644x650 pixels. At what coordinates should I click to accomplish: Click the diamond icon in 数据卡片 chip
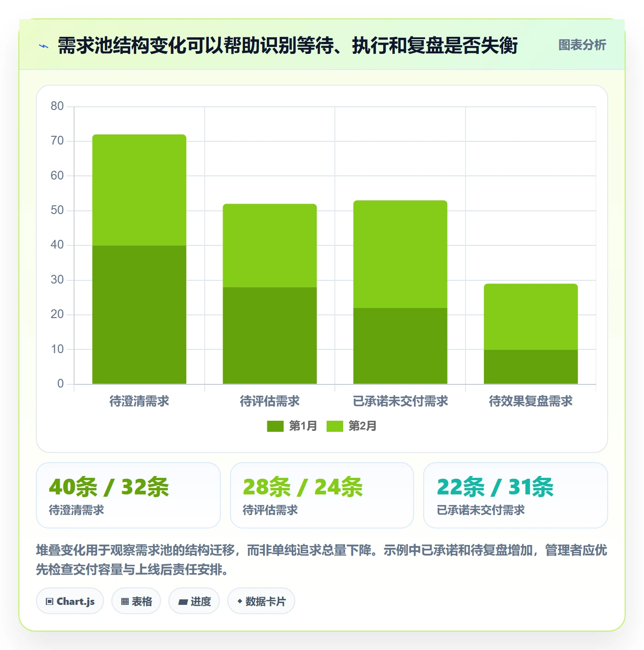point(240,601)
